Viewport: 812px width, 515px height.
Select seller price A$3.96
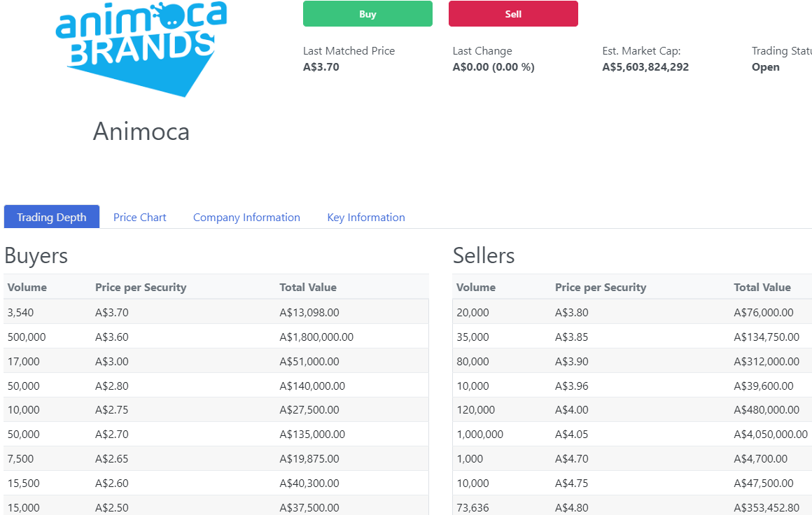point(572,386)
